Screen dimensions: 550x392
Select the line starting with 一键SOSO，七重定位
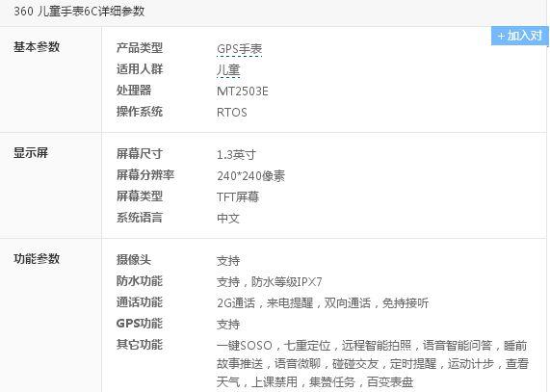372,346
